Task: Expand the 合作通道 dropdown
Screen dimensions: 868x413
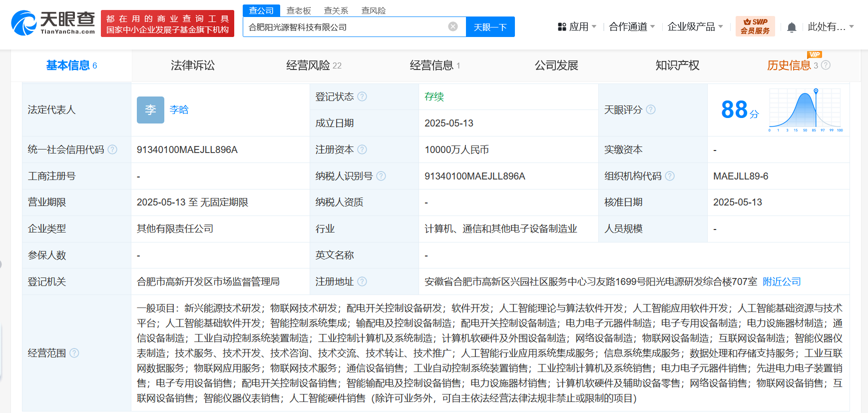Action: pos(632,27)
